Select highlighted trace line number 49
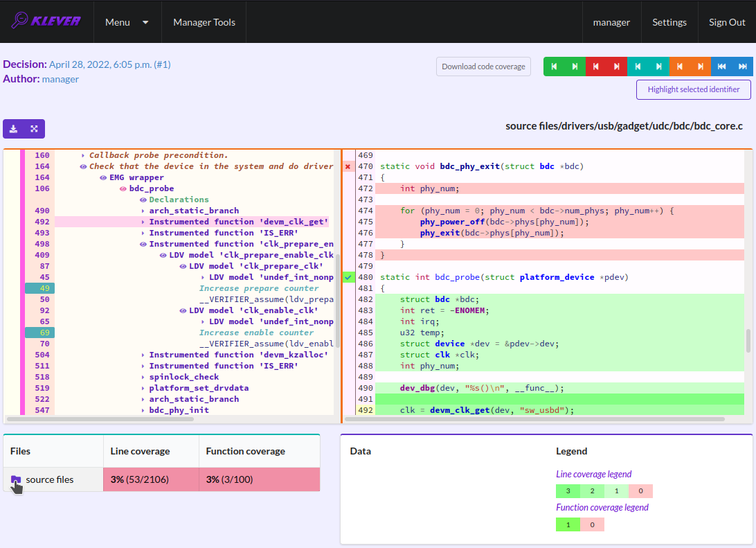Viewport: 756px width, 548px height. [x=40, y=288]
